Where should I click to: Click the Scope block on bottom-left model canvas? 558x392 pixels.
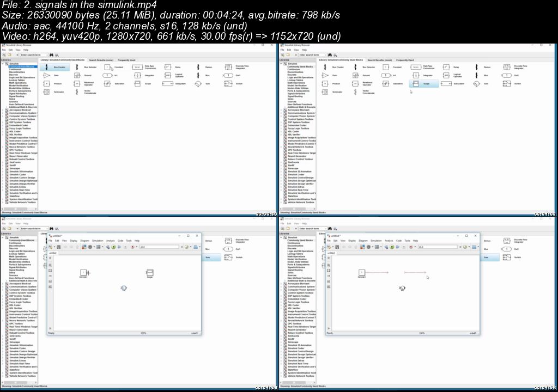pos(150,273)
